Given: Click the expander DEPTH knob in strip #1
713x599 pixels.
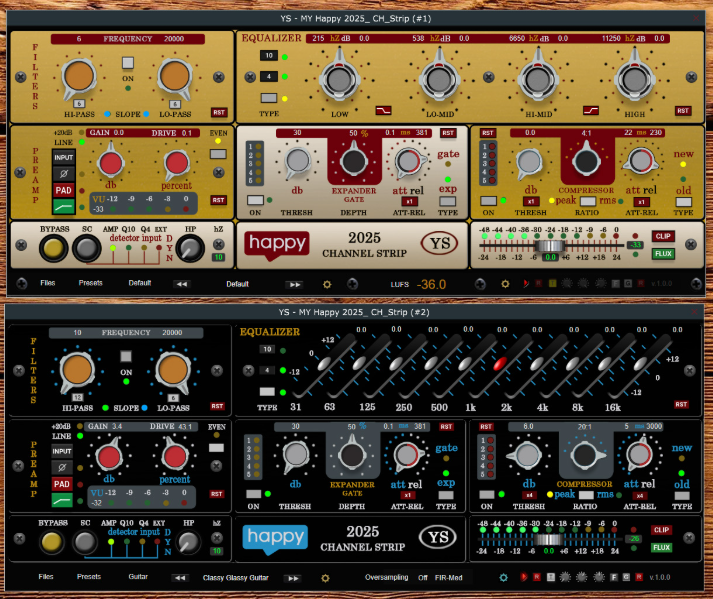Looking at the screenshot, I should 354,161.
